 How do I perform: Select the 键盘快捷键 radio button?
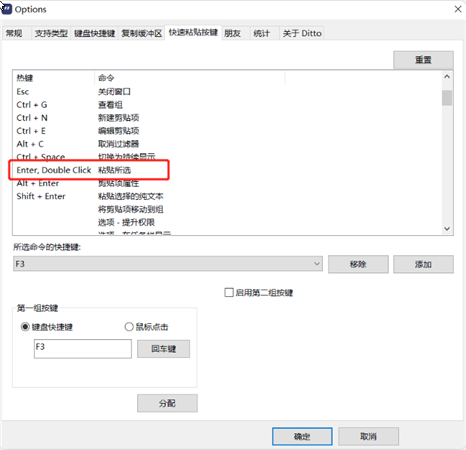coord(25,327)
